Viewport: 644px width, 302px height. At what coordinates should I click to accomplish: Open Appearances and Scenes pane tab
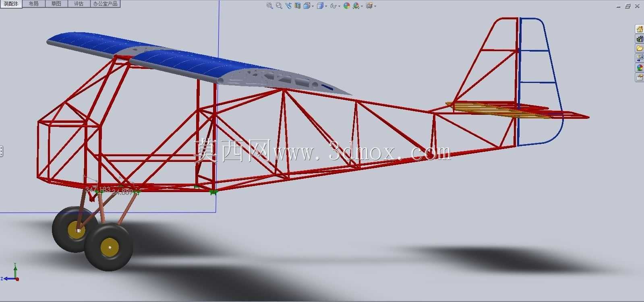click(x=640, y=68)
